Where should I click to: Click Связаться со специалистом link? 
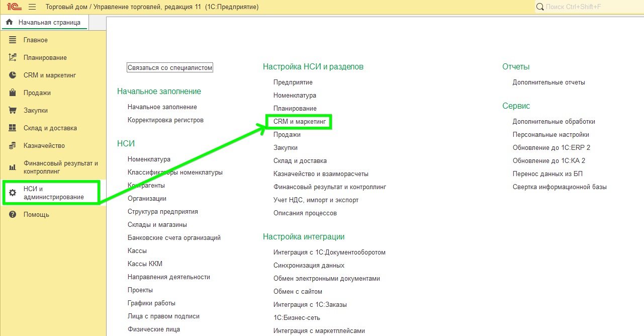(170, 67)
